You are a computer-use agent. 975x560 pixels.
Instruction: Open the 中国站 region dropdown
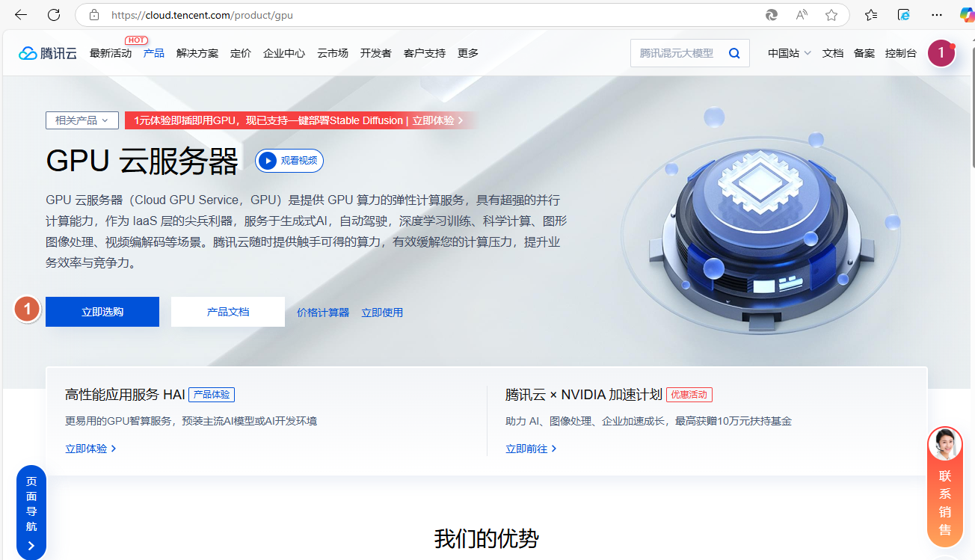pos(790,53)
